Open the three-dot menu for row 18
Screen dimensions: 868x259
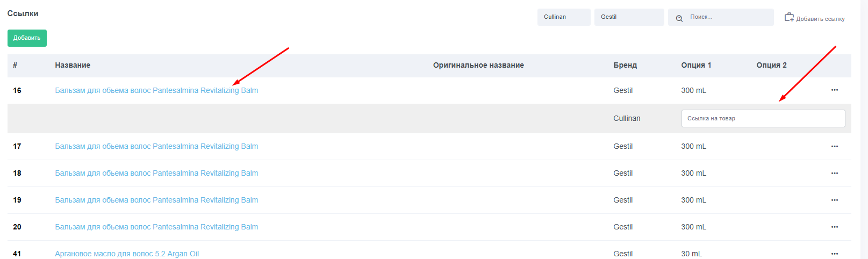(834, 173)
